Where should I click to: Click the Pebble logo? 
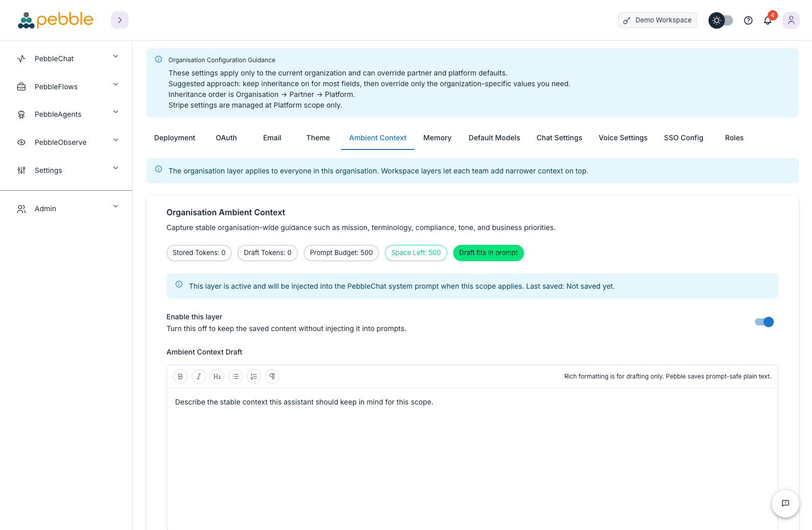tap(56, 20)
